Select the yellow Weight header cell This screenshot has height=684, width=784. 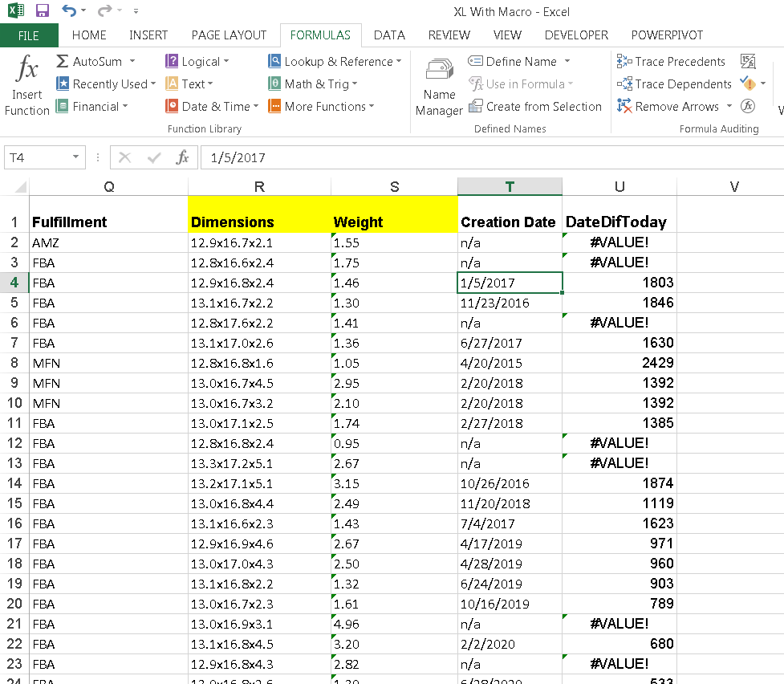click(395, 214)
